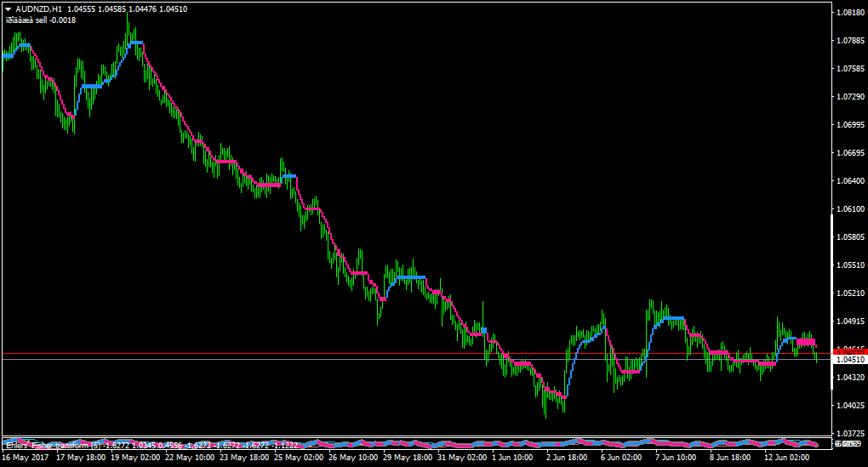Click the '1 Jun 10:00' time axis label
Screen dimensions: 868x467
tap(512, 458)
